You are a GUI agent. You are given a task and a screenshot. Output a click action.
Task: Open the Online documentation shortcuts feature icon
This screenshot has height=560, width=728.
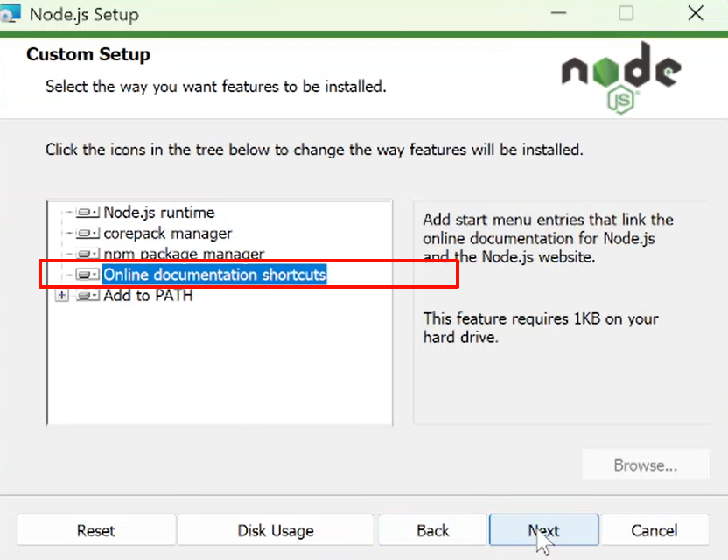[87, 275]
